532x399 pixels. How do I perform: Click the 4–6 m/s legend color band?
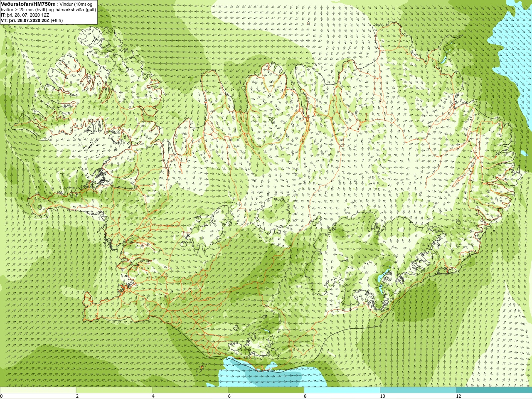(190, 390)
